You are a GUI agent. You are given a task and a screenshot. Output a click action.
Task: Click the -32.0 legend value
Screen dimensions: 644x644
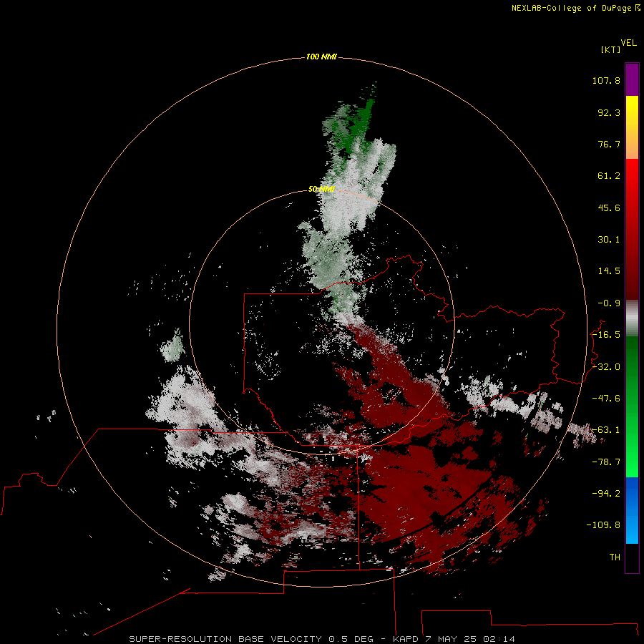[x=606, y=367]
